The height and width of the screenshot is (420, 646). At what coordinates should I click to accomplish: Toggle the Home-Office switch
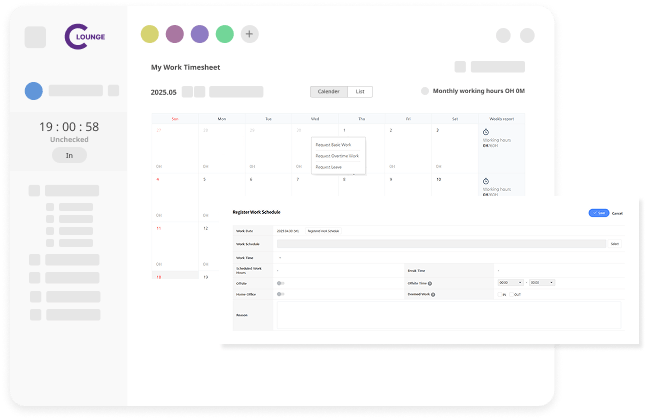click(x=280, y=294)
